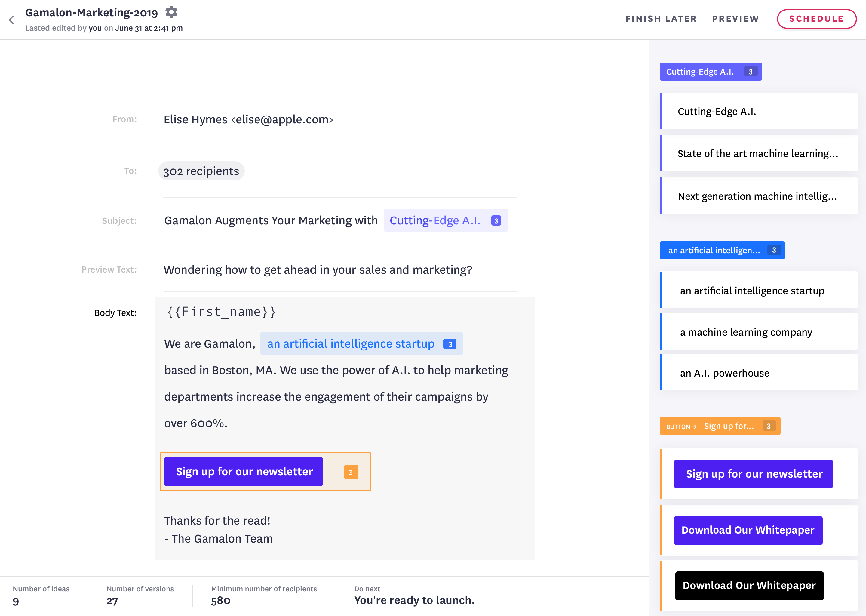Click the {{First_name}} merge tag
This screenshot has width=866, height=616.
(221, 312)
